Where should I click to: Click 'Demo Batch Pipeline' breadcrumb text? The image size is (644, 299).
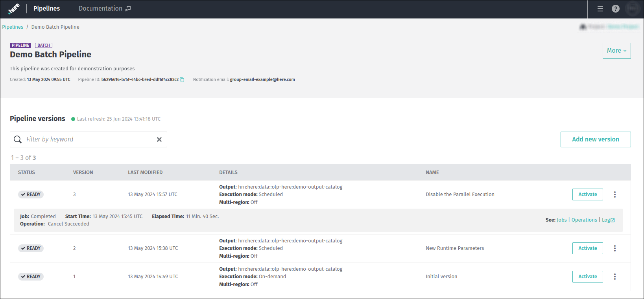(x=55, y=27)
